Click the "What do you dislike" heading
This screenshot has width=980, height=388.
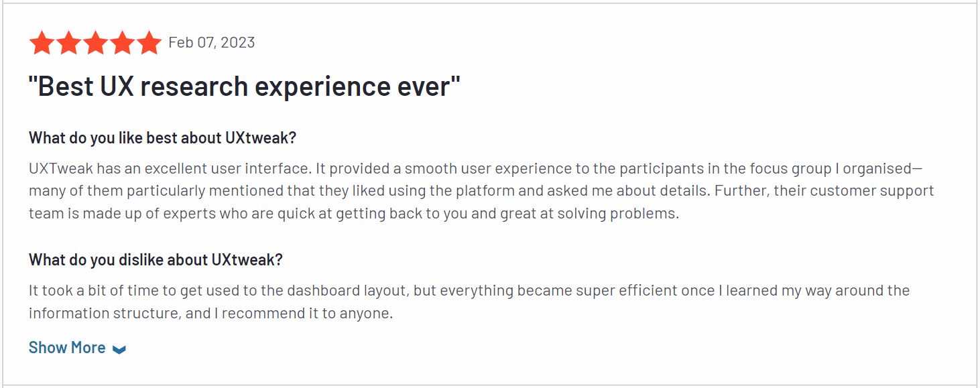pos(156,260)
